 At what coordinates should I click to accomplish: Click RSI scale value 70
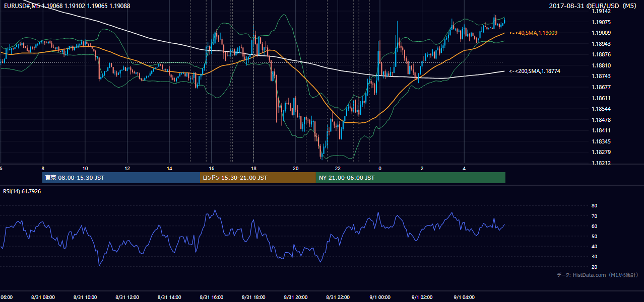click(594, 216)
